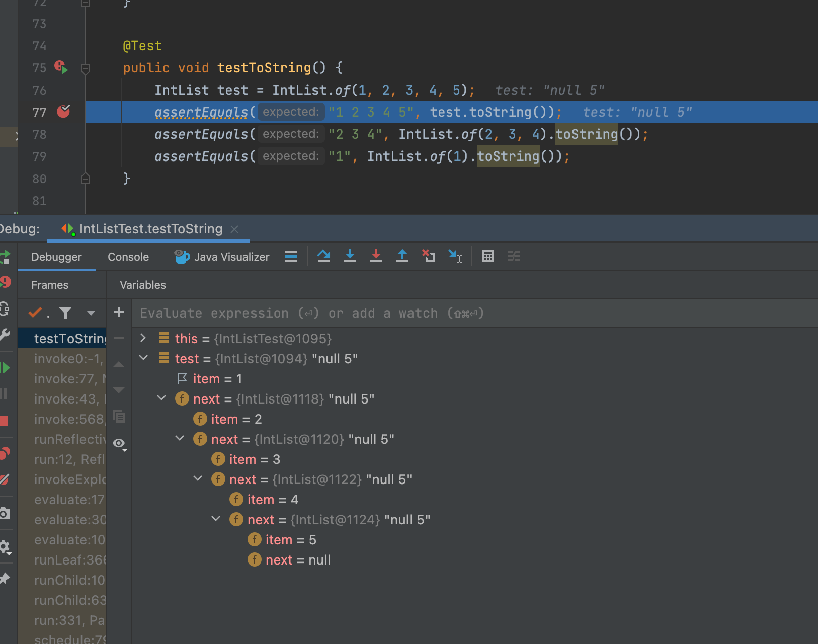Click the add new watch plus icon
This screenshot has width=818, height=644.
[119, 312]
